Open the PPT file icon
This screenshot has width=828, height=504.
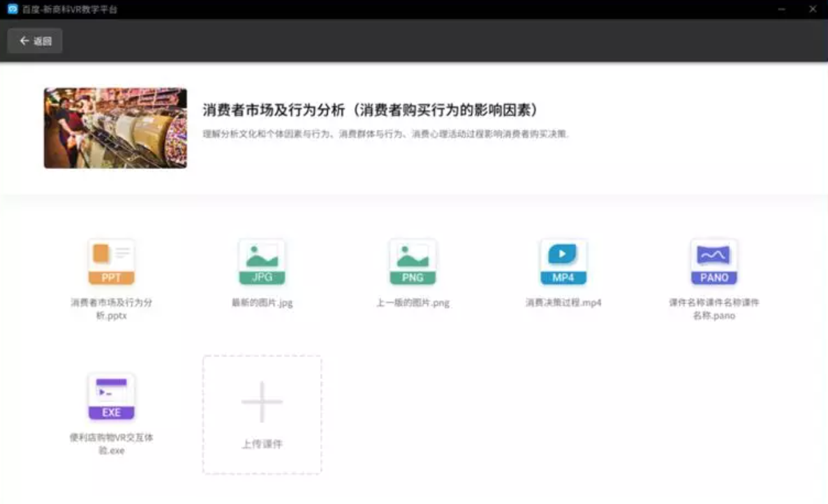112,262
